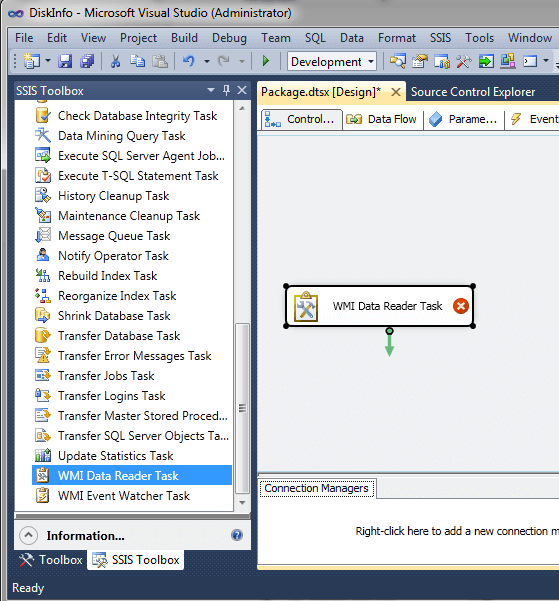Click the Information help question icon
559x601 pixels.
(x=237, y=535)
